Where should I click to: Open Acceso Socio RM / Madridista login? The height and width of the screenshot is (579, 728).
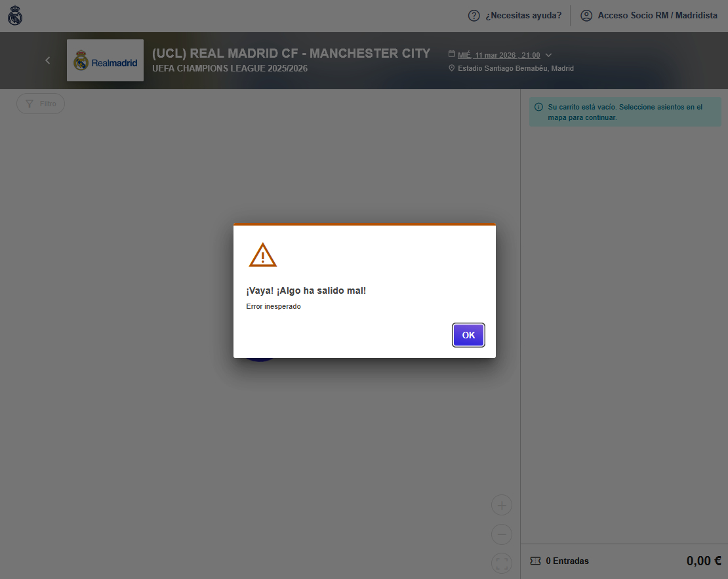657,16
